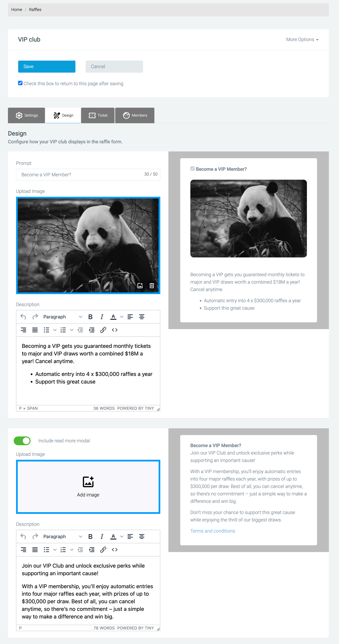This screenshot has height=644, width=339.
Task: Open the Ticket tab
Action: coord(98,115)
